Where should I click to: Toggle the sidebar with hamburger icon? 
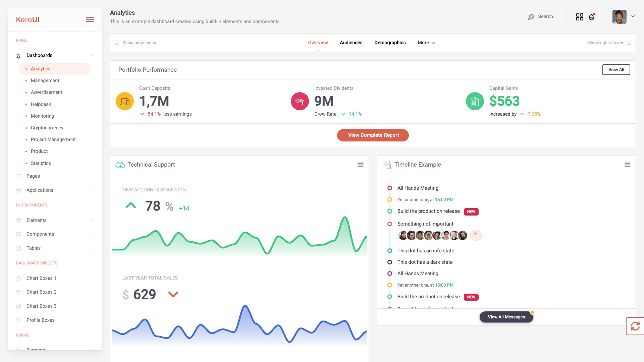point(90,19)
